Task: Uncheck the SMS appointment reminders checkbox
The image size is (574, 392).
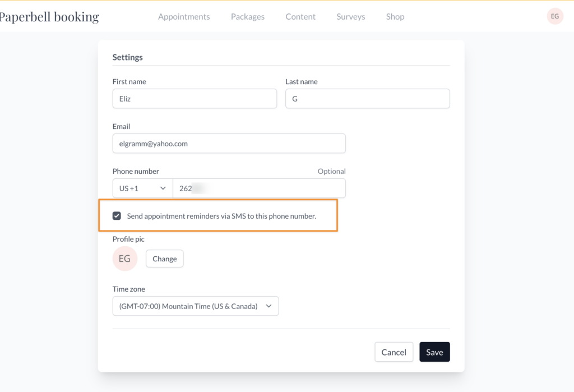Action: (117, 216)
